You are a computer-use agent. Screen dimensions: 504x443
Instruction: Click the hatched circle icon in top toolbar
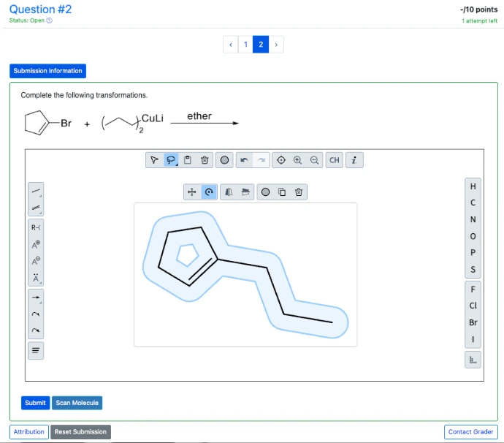tap(224, 160)
